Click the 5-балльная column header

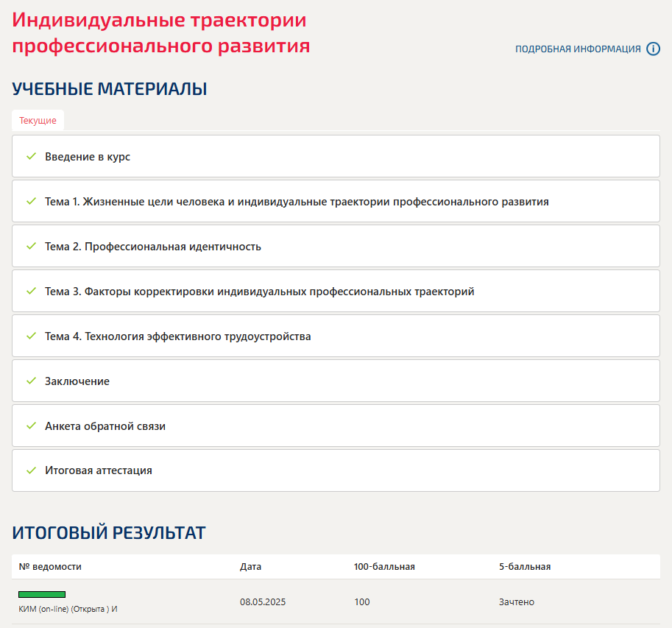[525, 567]
